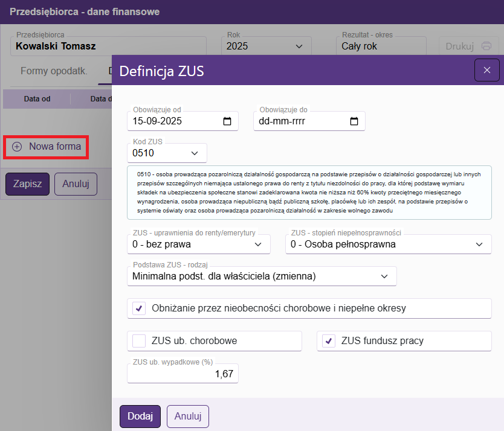The width and height of the screenshot is (504, 431).
Task: Click the Dodaj button
Action: (x=140, y=416)
